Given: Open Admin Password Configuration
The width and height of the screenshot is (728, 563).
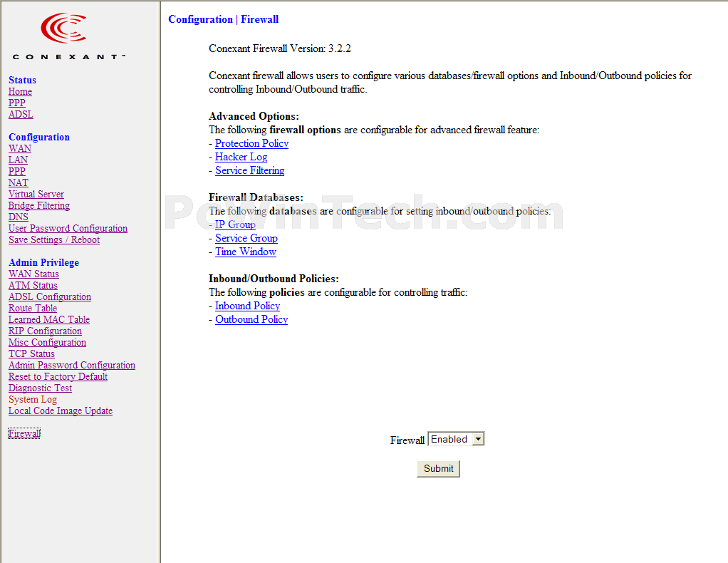Looking at the screenshot, I should [72, 365].
